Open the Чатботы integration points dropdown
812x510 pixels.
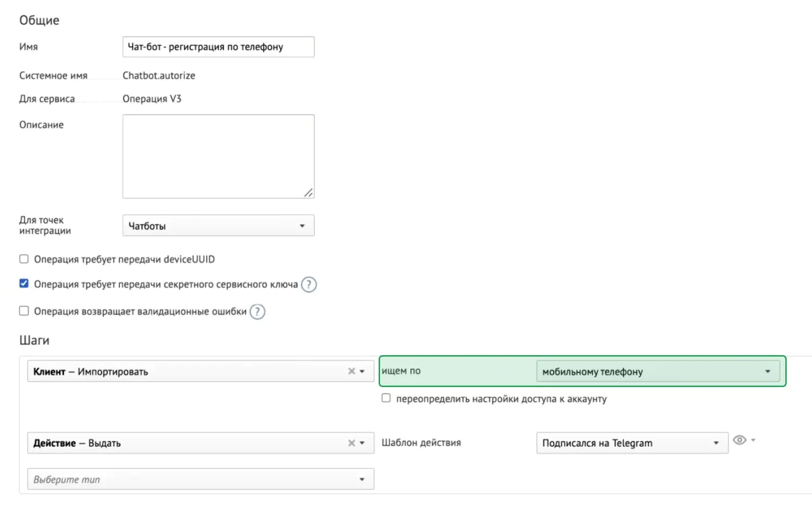pyautogui.click(x=218, y=226)
